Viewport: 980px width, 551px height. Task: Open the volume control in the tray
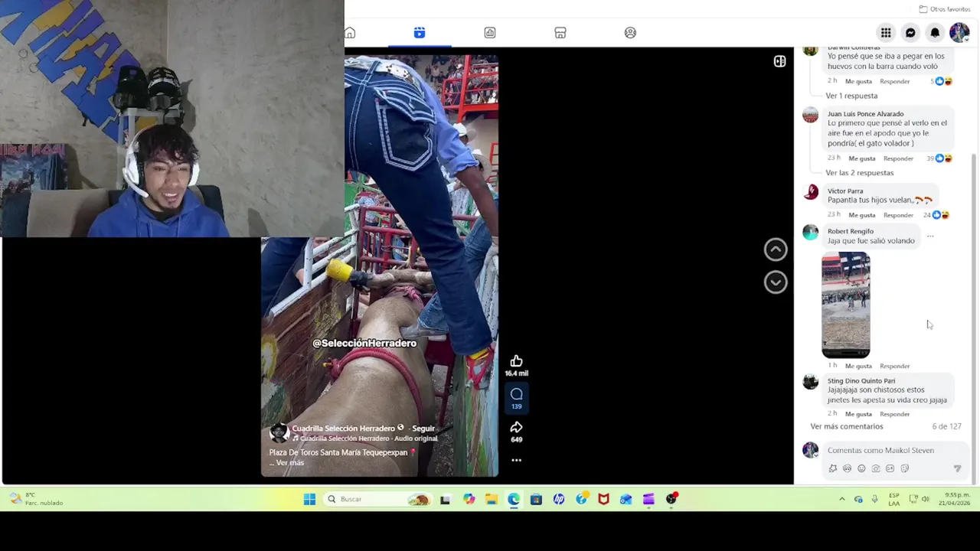pyautogui.click(x=926, y=499)
